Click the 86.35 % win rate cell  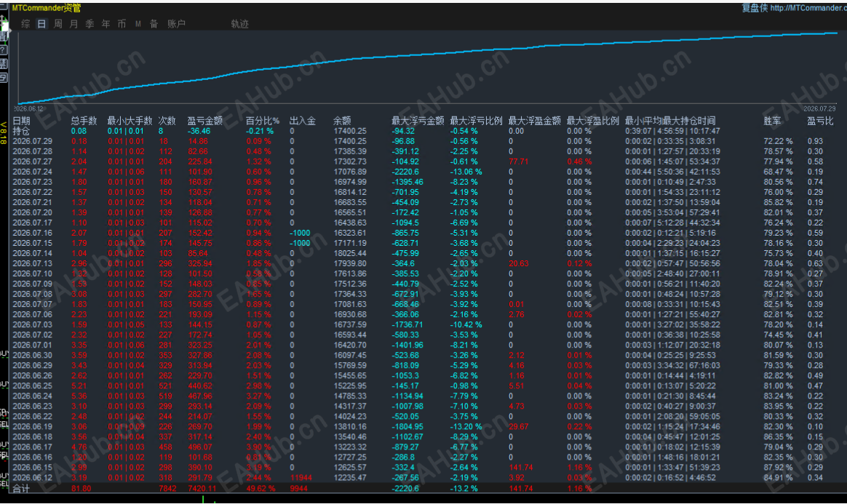779,436
